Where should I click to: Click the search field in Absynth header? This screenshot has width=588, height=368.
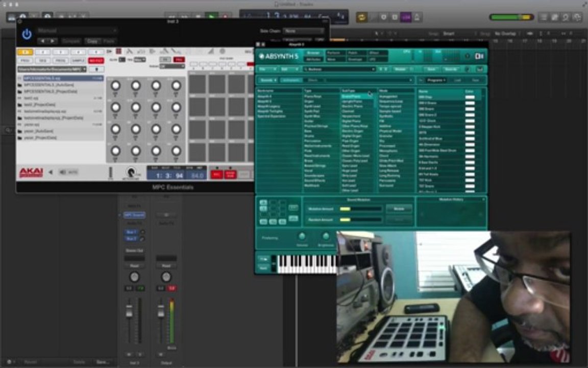339,70
